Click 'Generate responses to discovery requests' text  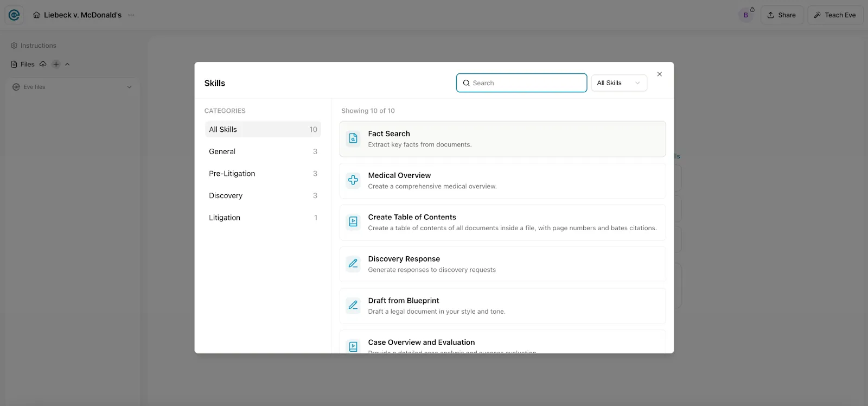coord(432,270)
